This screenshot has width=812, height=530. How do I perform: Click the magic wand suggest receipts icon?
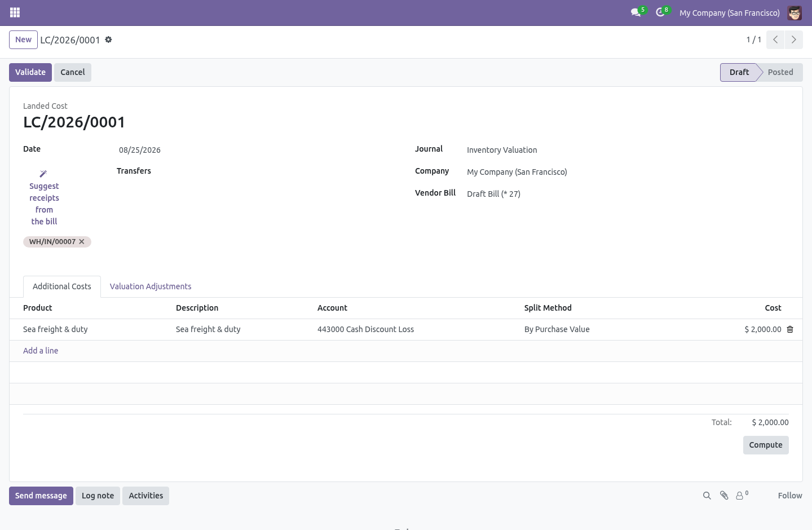[x=43, y=174]
